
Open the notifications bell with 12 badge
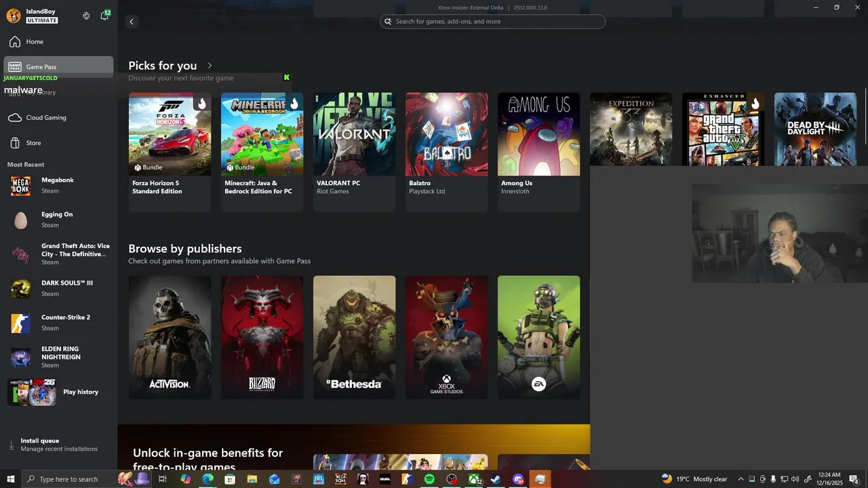(x=104, y=16)
